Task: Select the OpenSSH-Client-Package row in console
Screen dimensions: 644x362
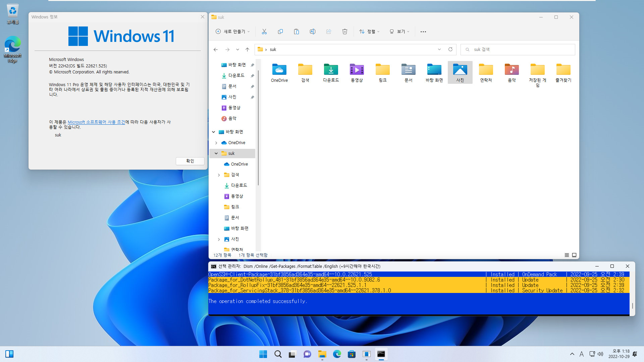Action: point(419,274)
